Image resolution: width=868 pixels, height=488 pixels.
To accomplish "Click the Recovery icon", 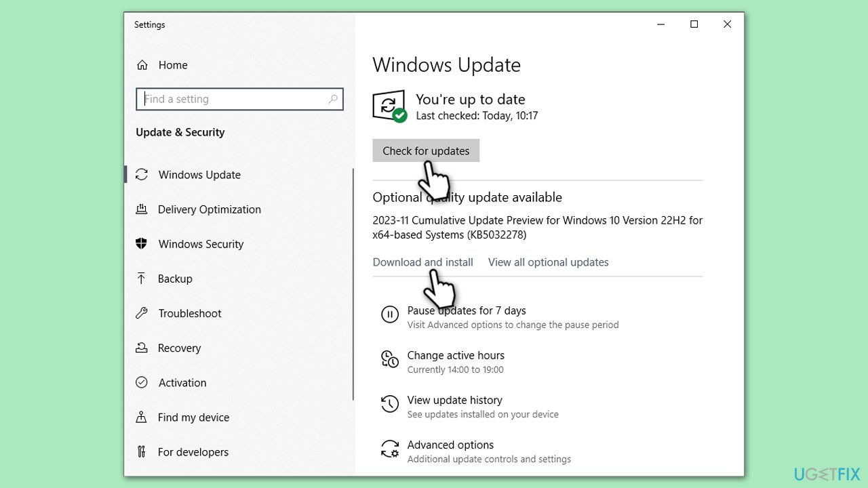I will coord(142,348).
